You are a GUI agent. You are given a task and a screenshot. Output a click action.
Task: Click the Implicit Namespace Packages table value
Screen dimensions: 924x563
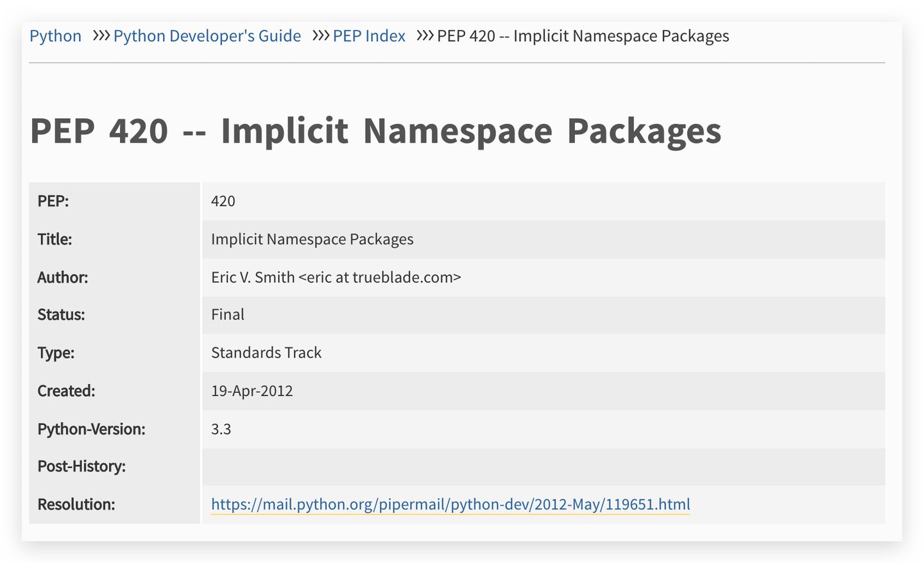312,239
